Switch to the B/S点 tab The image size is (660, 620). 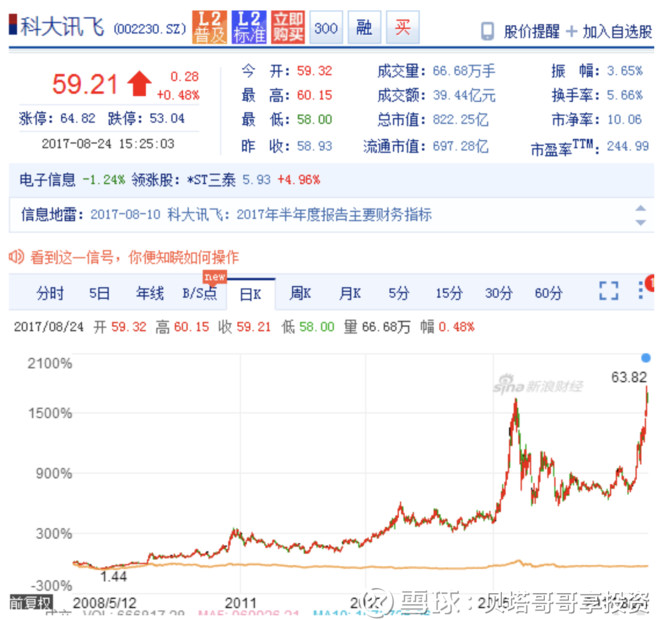200,293
